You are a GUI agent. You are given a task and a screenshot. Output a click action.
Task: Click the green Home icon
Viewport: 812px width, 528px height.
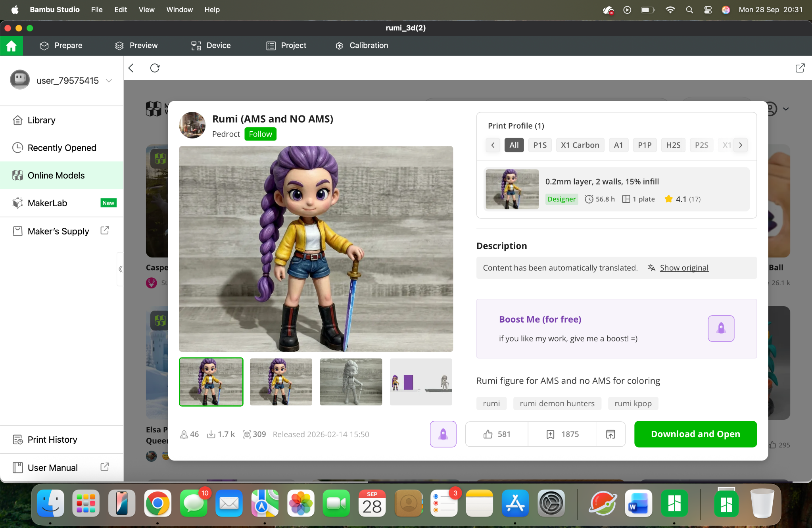12,46
